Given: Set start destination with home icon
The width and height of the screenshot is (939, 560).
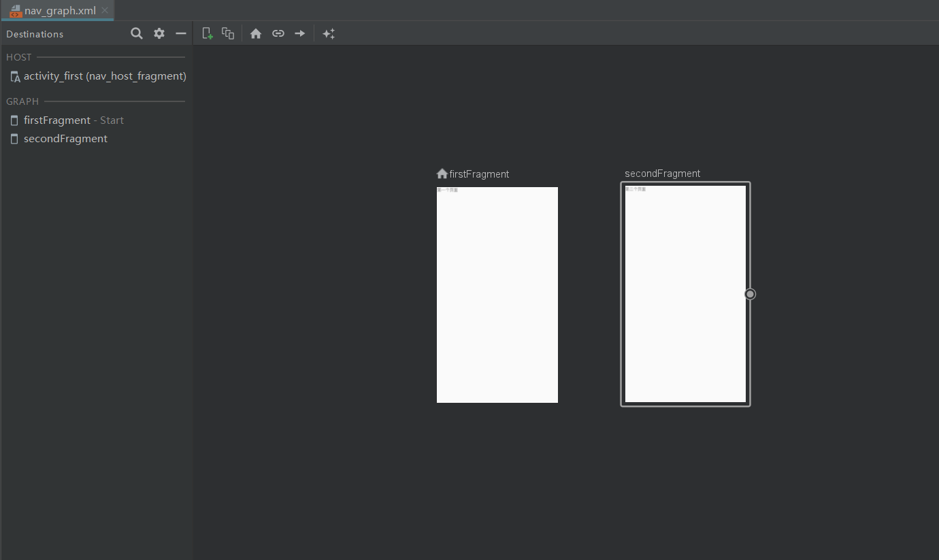Looking at the screenshot, I should click(256, 33).
